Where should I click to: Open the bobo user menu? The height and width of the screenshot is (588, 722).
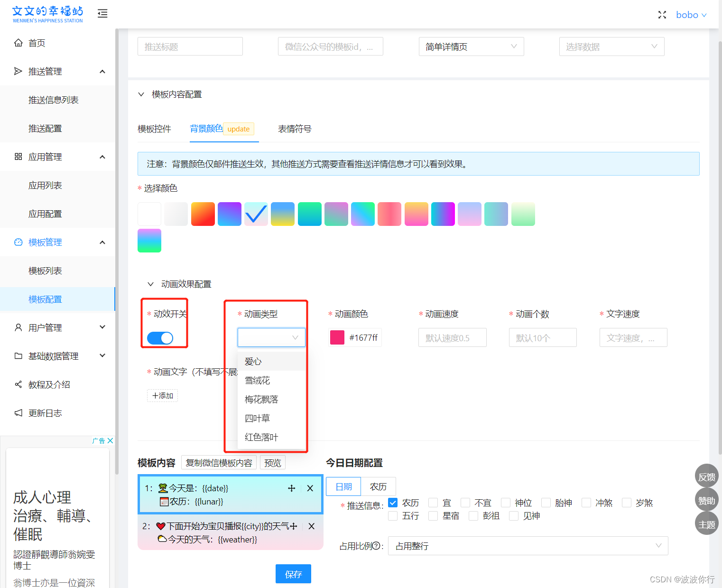tap(691, 15)
